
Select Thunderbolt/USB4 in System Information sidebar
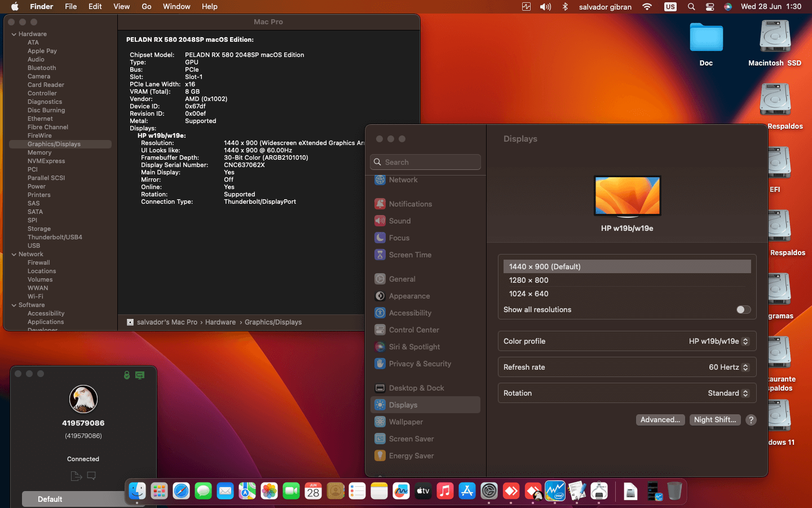click(55, 238)
